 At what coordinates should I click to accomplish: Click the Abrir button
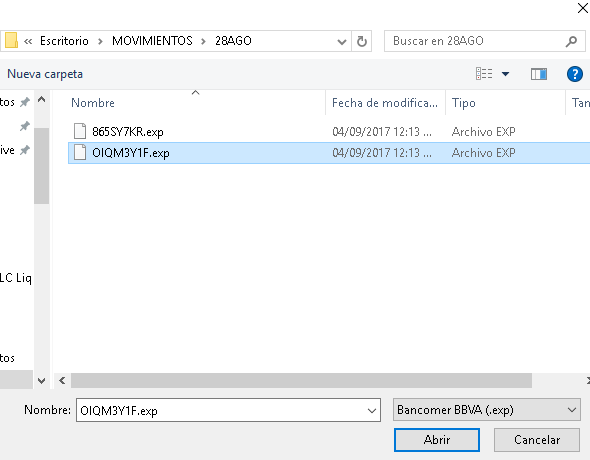[x=437, y=440]
